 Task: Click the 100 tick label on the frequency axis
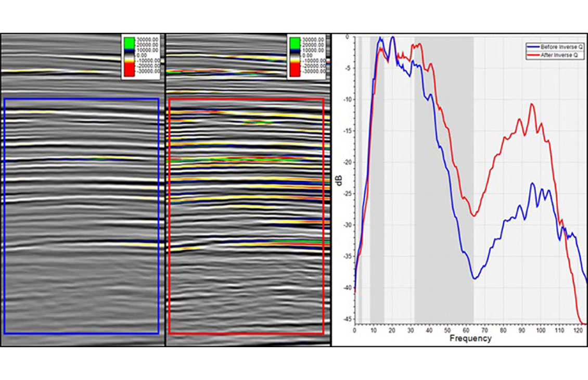[x=541, y=330]
